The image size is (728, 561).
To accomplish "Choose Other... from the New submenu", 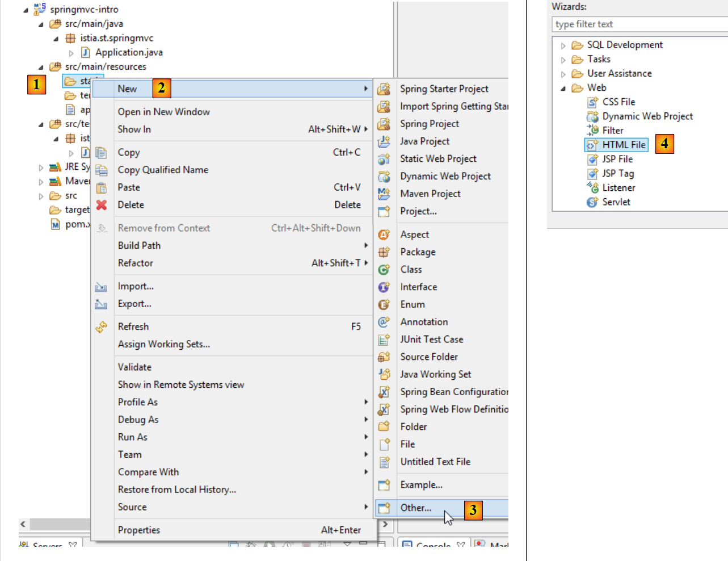I will click(415, 508).
